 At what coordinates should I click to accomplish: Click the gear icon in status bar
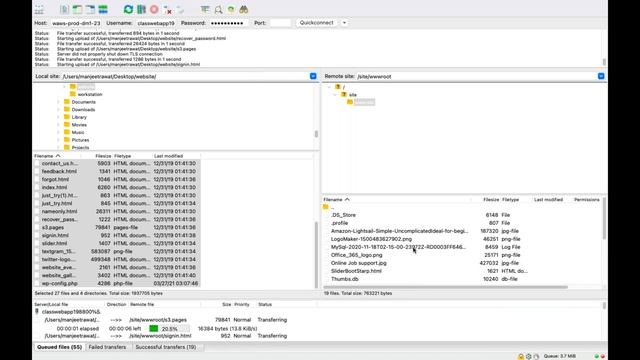pos(529,356)
